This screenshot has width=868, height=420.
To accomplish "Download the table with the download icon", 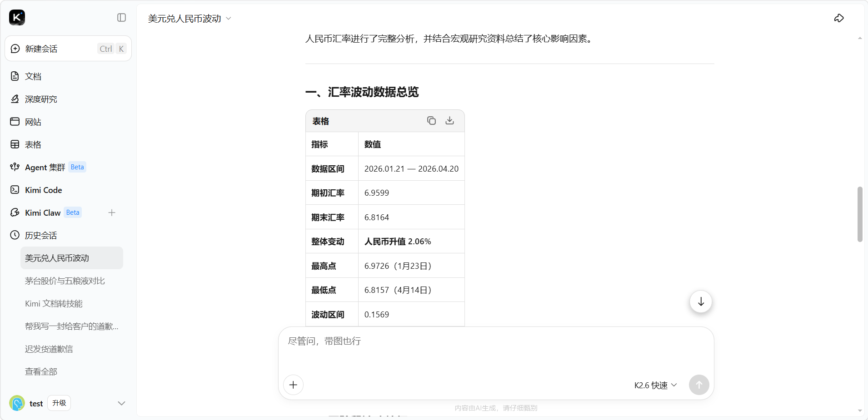I will [x=449, y=121].
